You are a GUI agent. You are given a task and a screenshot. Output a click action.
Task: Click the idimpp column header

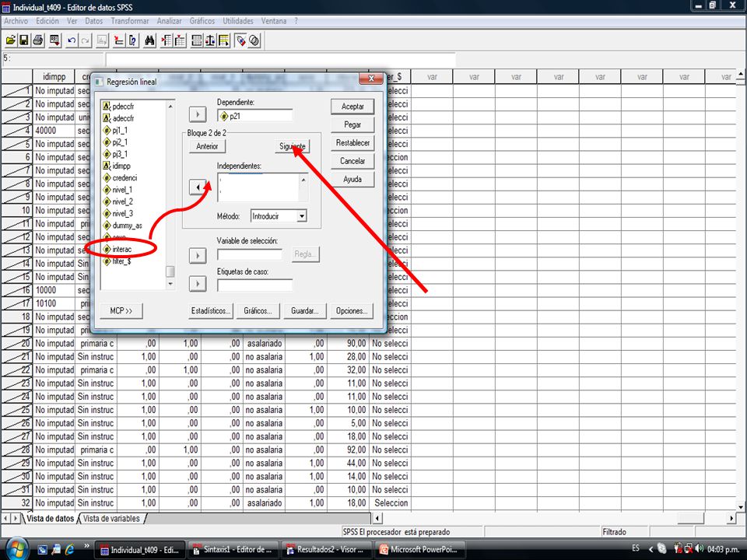pyautogui.click(x=54, y=77)
